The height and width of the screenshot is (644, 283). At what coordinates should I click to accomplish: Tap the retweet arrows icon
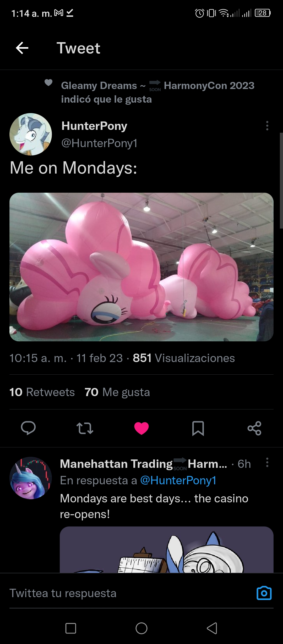tap(85, 428)
